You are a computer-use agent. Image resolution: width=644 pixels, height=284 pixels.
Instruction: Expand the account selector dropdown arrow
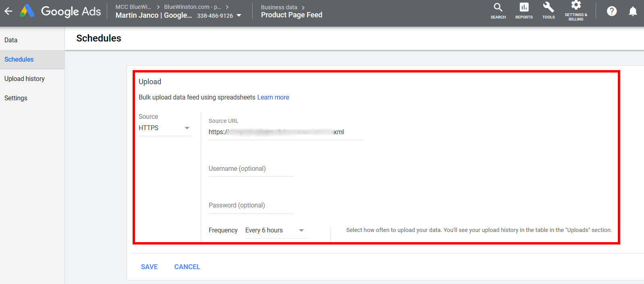(x=239, y=16)
